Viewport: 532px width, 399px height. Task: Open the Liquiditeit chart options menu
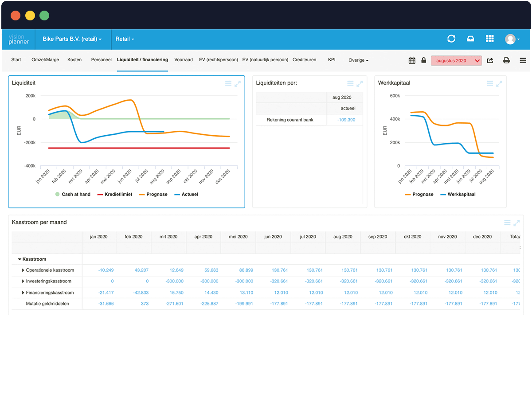pos(228,83)
